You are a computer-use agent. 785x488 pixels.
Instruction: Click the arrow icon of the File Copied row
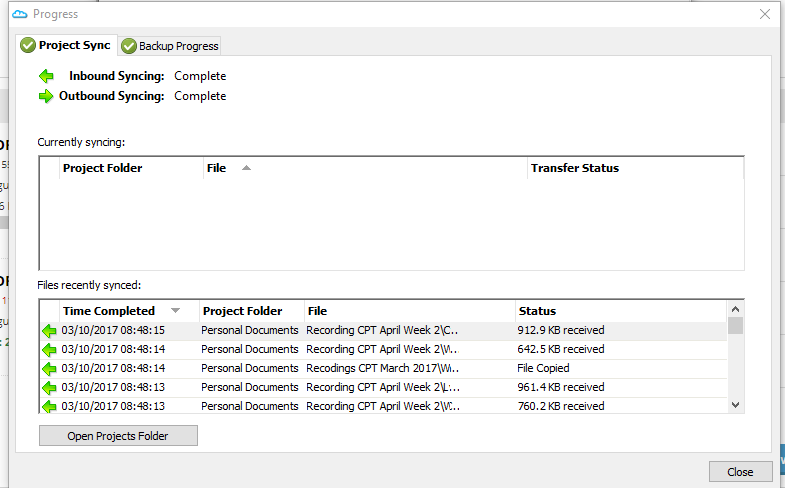pos(49,369)
